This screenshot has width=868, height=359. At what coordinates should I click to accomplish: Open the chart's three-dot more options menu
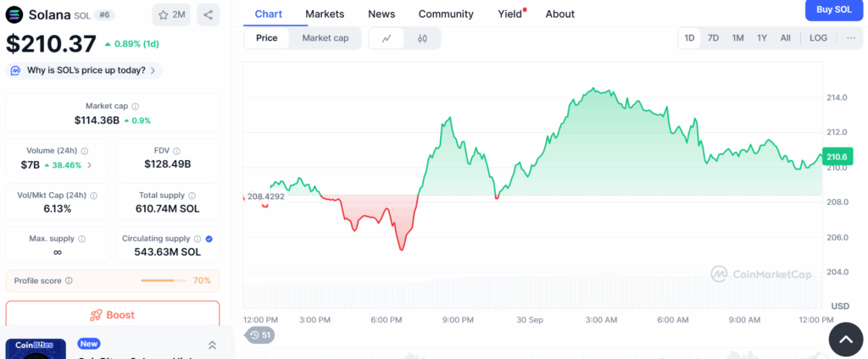pyautogui.click(x=851, y=38)
